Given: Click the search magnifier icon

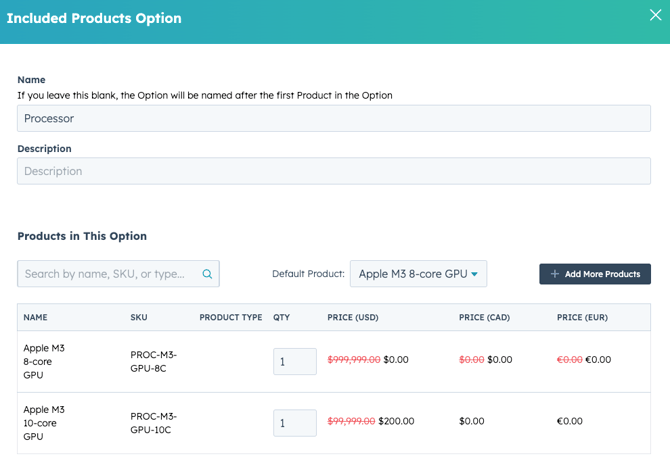Looking at the screenshot, I should (x=207, y=274).
